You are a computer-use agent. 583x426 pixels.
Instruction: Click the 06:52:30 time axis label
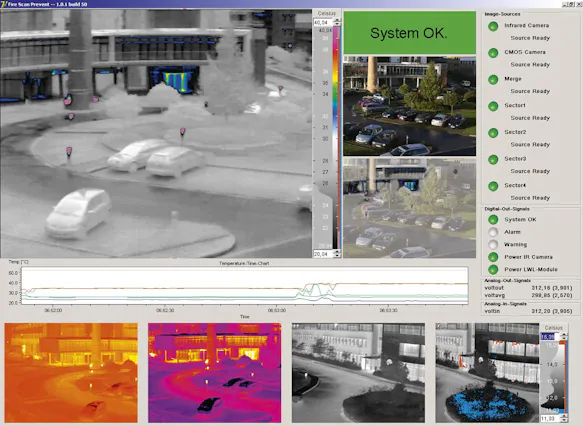point(165,310)
